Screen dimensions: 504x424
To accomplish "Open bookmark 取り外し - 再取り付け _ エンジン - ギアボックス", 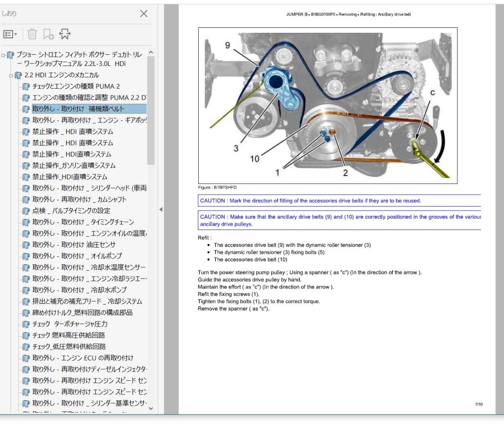I will tap(89, 120).
